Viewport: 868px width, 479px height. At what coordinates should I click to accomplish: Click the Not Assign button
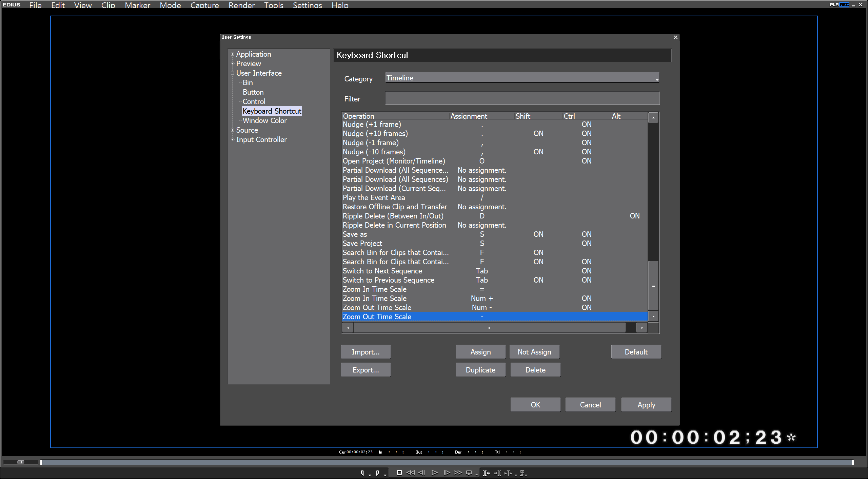tap(534, 352)
